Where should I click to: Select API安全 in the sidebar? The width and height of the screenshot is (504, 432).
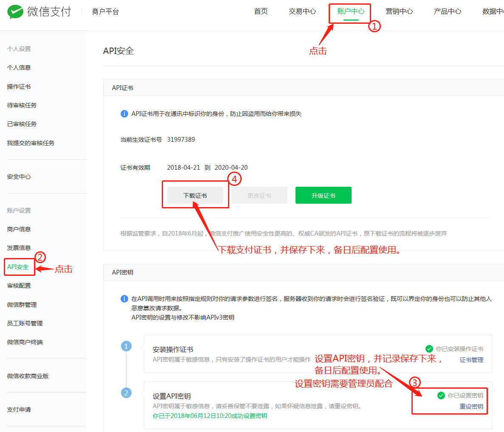pyautogui.click(x=18, y=267)
